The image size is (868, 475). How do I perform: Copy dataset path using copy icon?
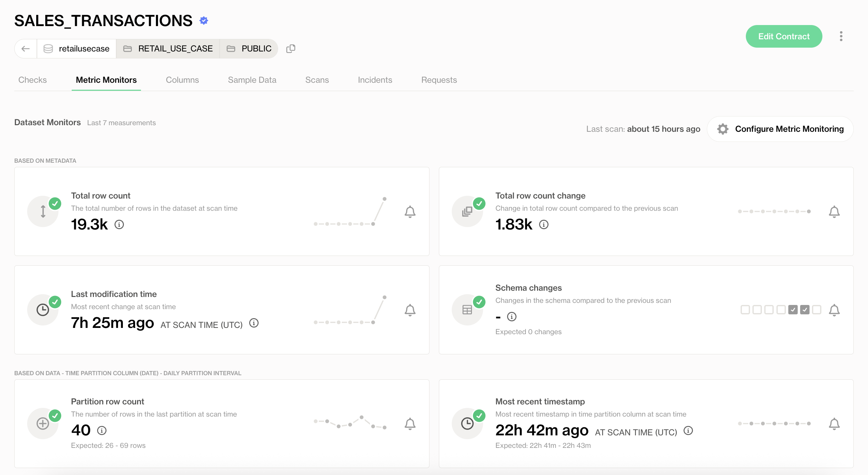291,49
